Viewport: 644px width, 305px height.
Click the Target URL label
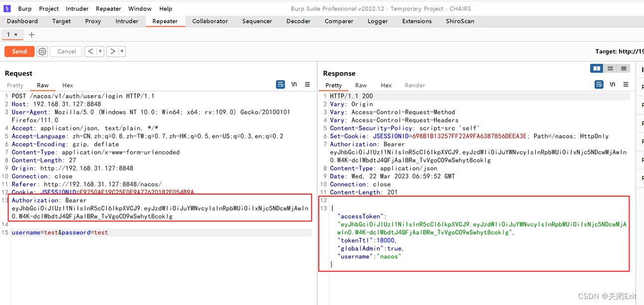click(620, 51)
